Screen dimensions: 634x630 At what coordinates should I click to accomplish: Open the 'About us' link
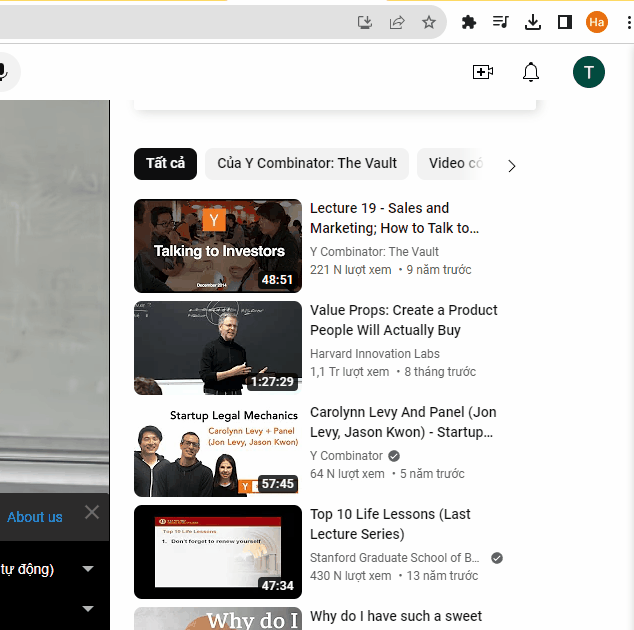click(35, 517)
